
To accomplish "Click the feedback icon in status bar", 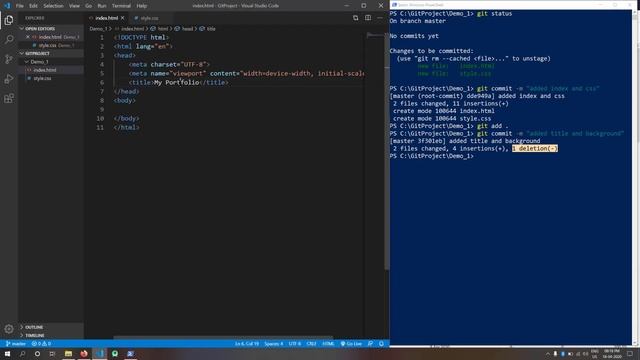I will coord(370,344).
